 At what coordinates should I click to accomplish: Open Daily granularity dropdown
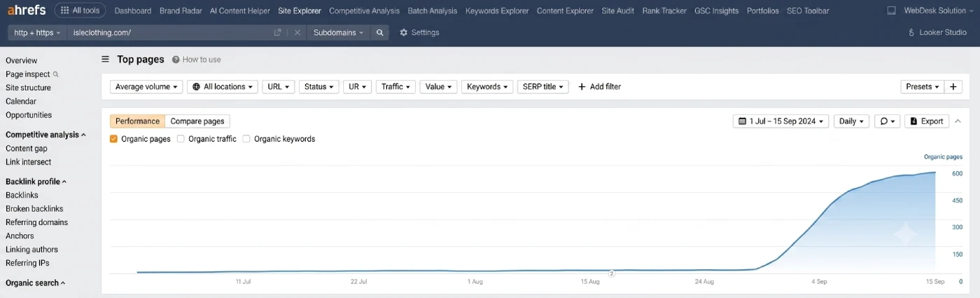(852, 121)
